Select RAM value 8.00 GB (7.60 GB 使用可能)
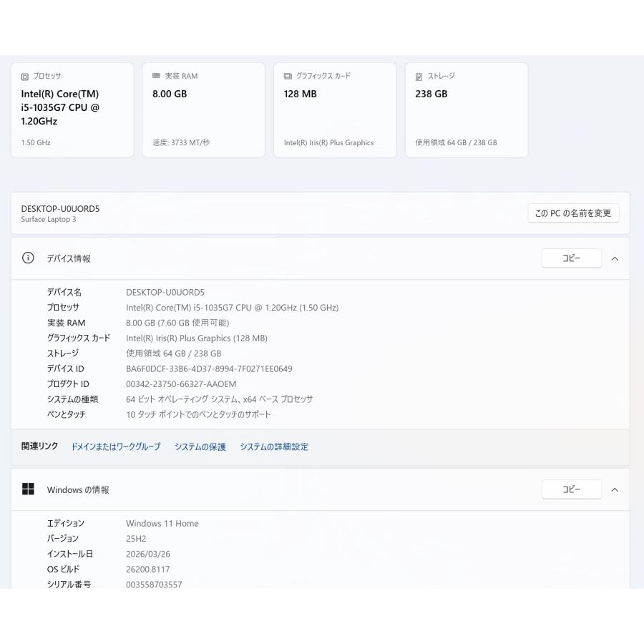 click(177, 323)
